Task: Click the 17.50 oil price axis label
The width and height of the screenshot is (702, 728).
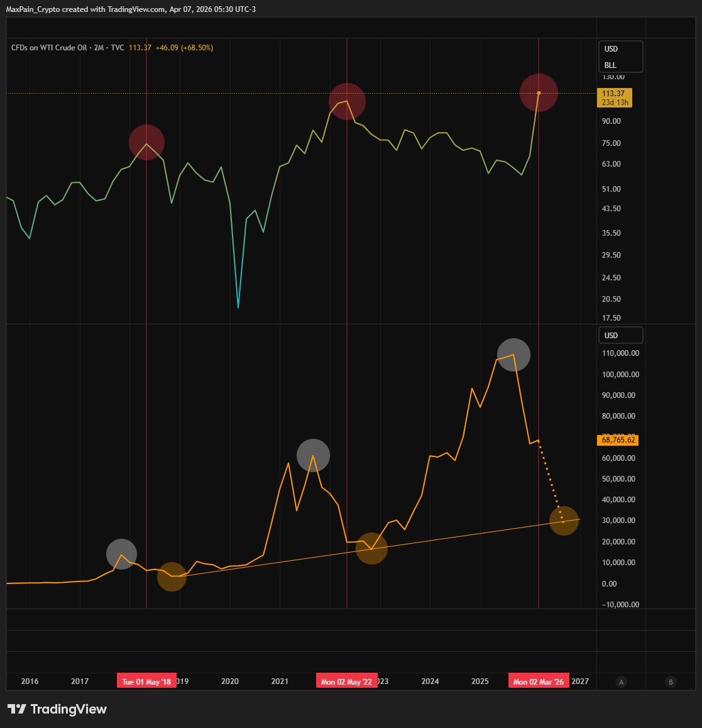Action: point(612,318)
